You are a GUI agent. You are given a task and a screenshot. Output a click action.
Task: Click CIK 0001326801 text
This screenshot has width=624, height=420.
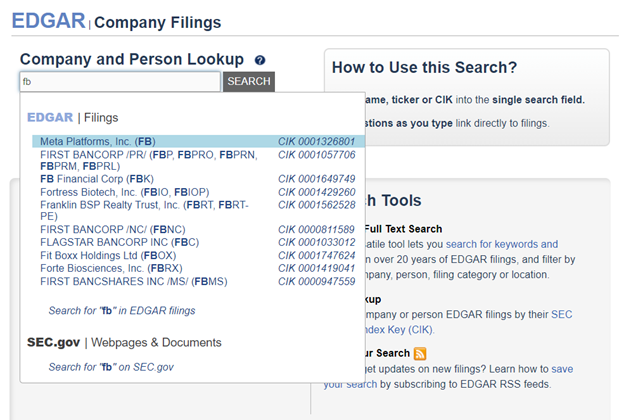pos(316,141)
